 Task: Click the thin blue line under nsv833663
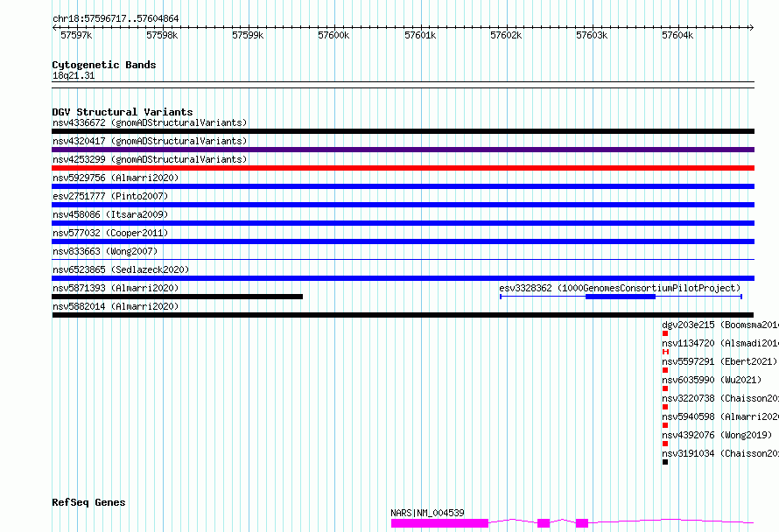403,259
